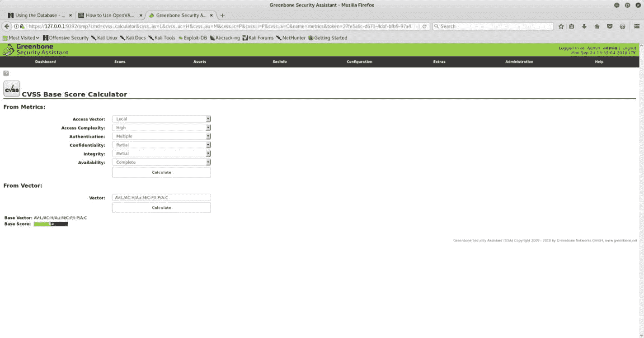Screen dimensions: 644x338
Task: Open the SecInfo menu
Action: pyautogui.click(x=280, y=62)
